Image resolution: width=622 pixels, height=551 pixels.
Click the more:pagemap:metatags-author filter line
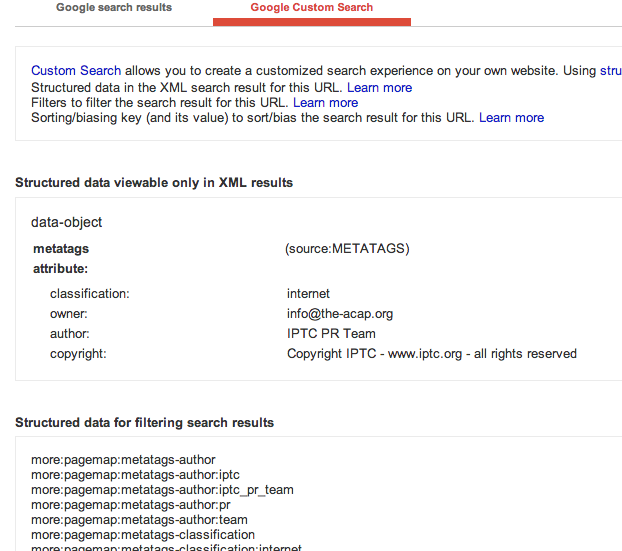pyautogui.click(x=123, y=460)
